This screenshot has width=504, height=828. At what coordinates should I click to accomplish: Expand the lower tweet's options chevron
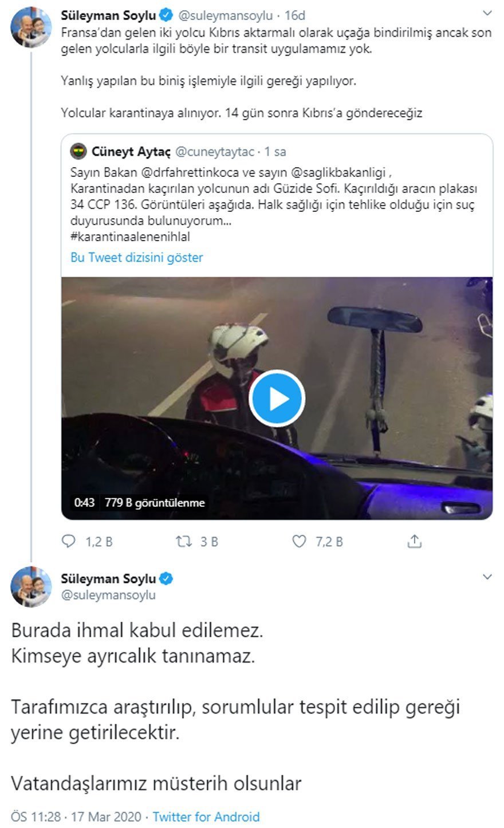click(487, 577)
